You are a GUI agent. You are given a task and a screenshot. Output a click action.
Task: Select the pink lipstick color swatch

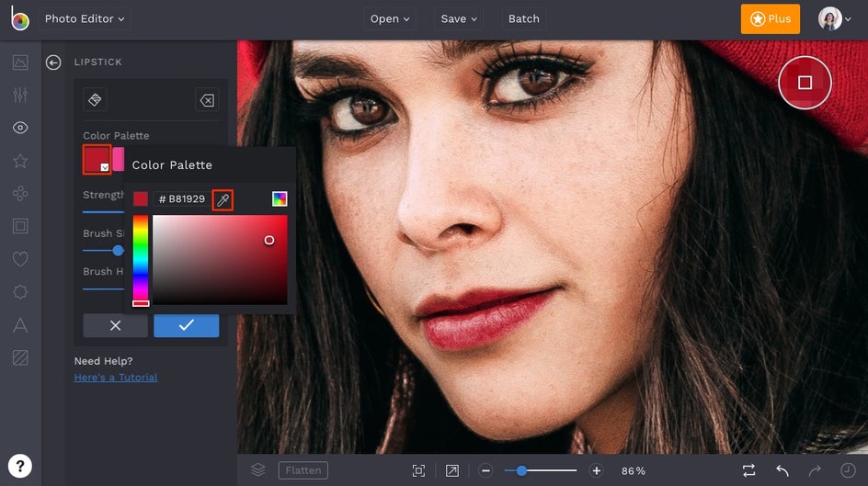point(119,159)
